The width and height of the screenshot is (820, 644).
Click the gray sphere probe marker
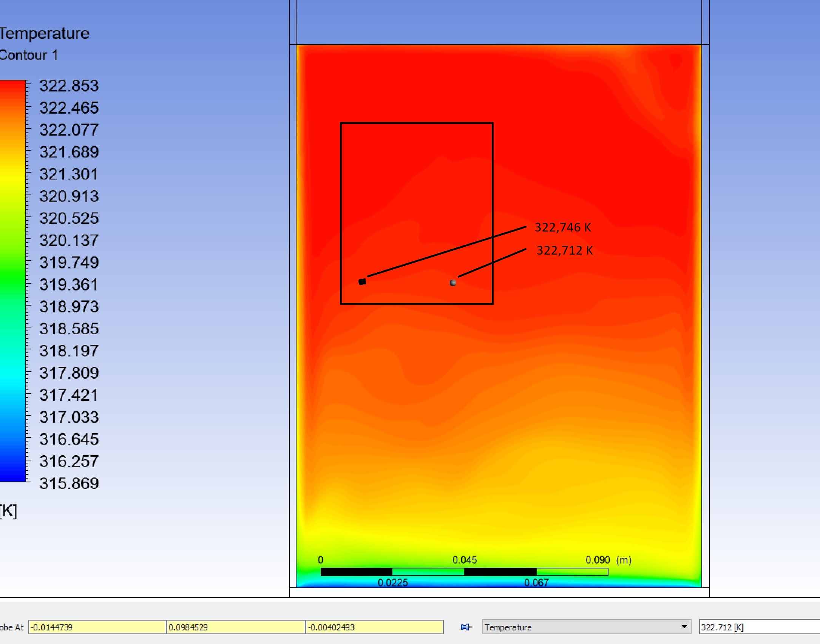click(x=453, y=283)
